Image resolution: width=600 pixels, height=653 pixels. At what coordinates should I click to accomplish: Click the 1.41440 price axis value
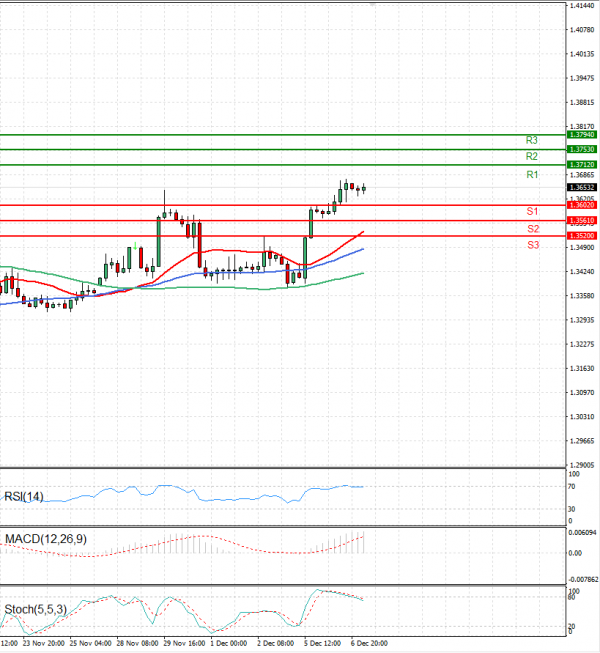(582, 6)
